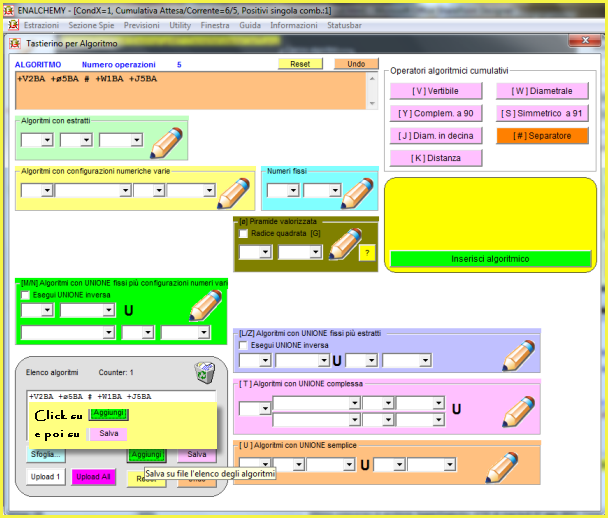This screenshot has width=608, height=518.
Task: Open the Previsioni menu
Action: (x=140, y=24)
